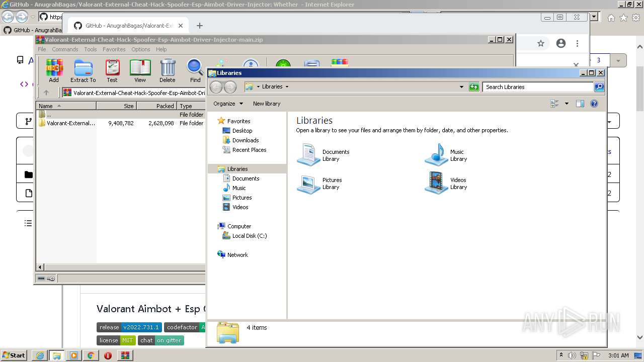Click the volume icon in system tray
644x362 pixels.
click(572, 355)
